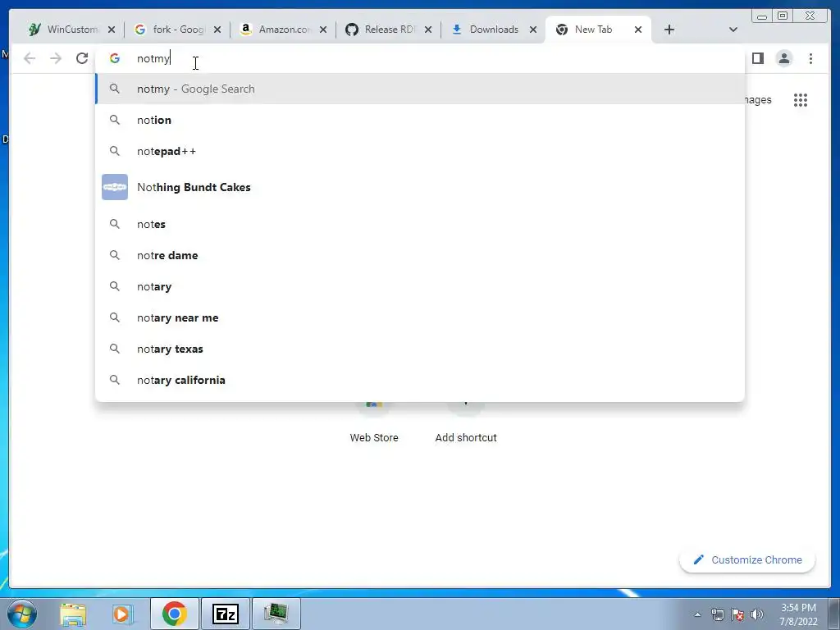The width and height of the screenshot is (840, 630).
Task: Open Chrome's three-dot menu
Action: [810, 58]
